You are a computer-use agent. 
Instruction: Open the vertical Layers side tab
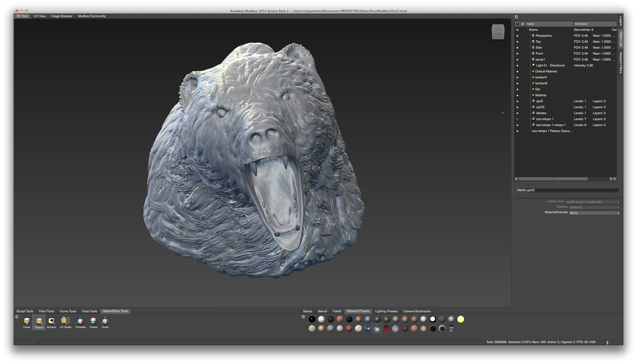click(620, 21)
